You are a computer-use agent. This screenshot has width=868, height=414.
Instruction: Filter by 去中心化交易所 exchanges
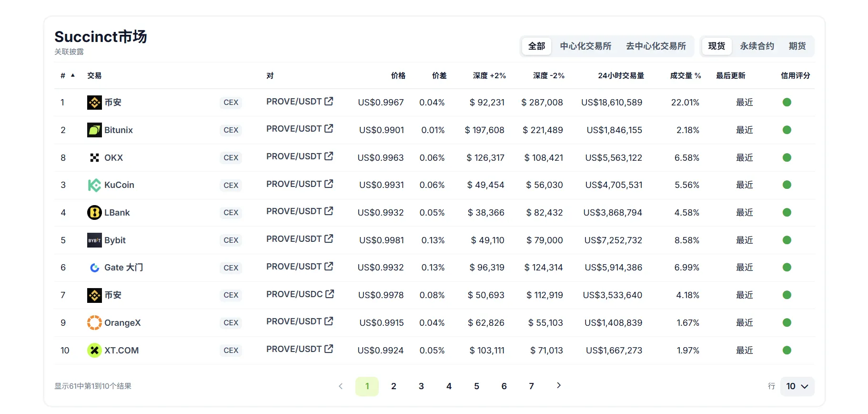(656, 46)
